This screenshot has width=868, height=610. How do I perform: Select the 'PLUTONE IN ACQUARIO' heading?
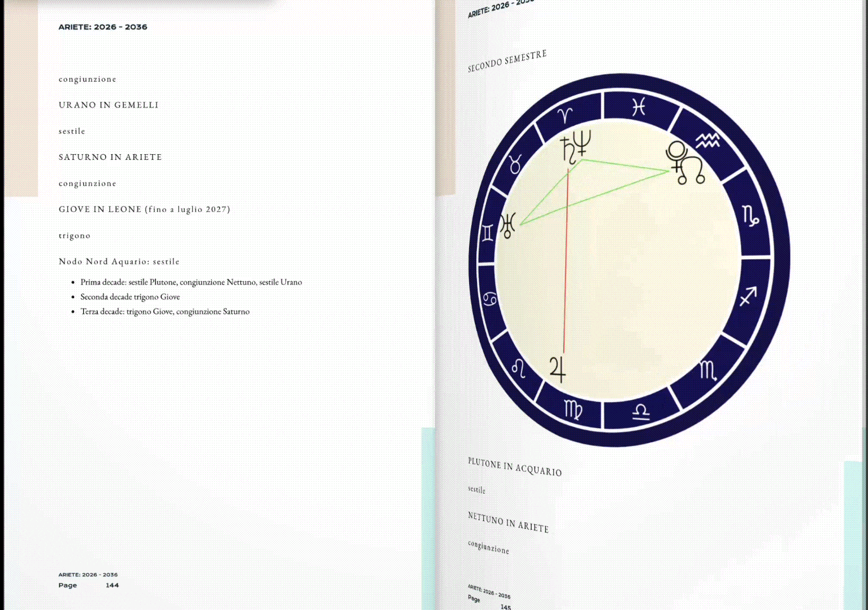coord(514,467)
